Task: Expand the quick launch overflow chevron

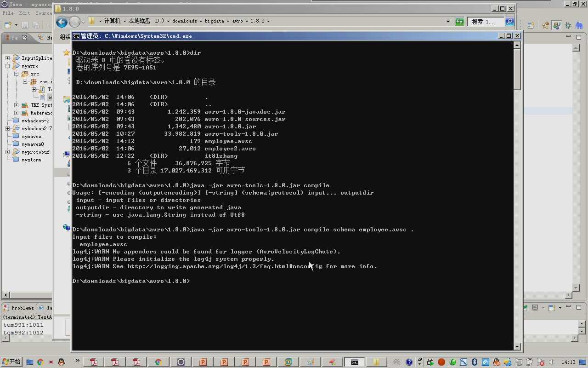Action: (77, 361)
